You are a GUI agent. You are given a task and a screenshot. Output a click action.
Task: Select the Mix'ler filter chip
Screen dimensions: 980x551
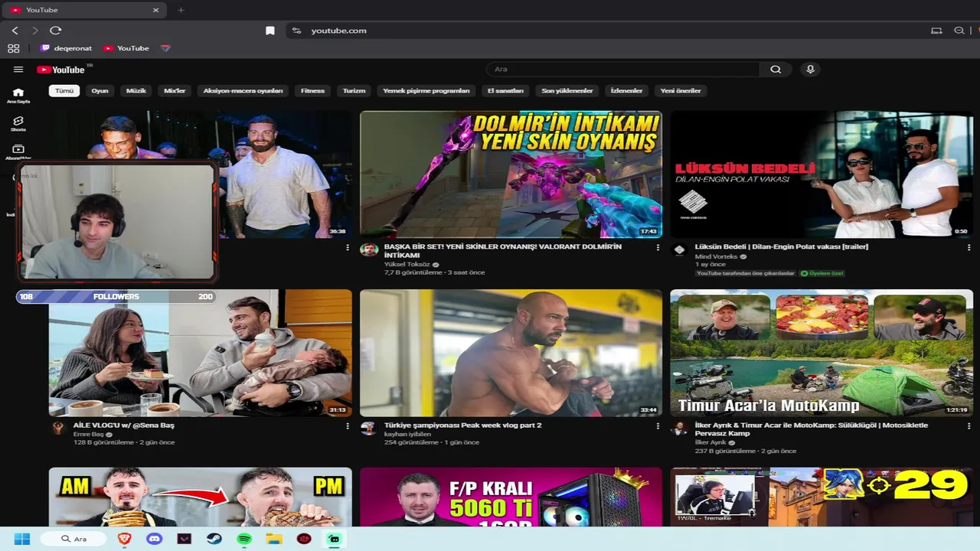coord(175,90)
